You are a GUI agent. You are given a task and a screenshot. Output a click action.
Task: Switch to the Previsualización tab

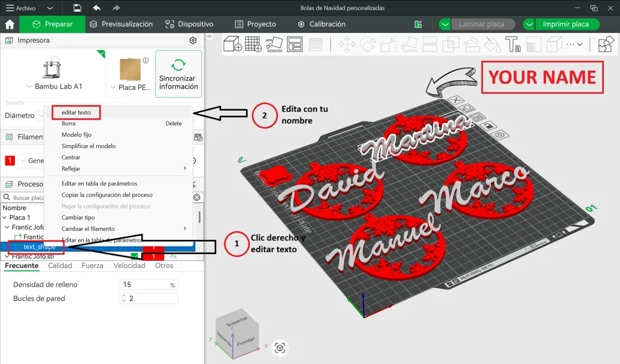(x=122, y=25)
